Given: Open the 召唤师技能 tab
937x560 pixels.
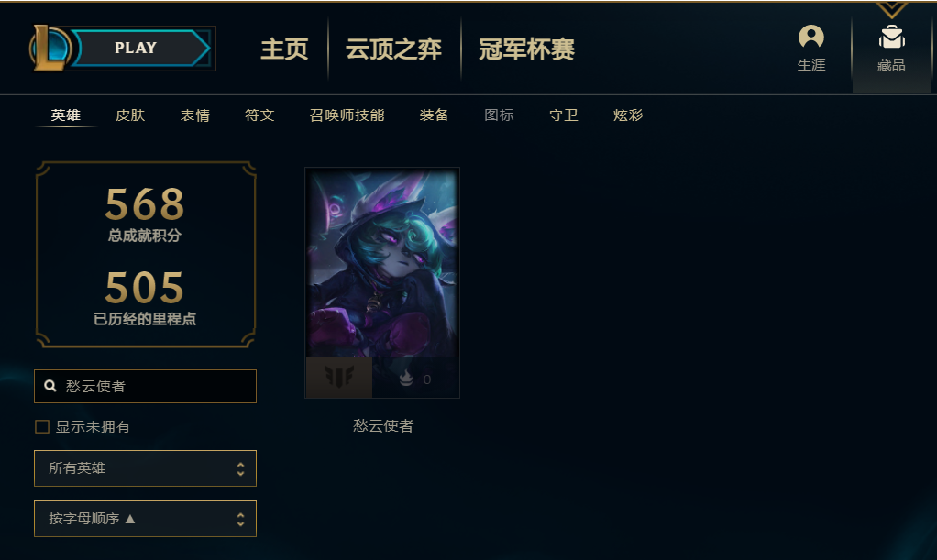Looking at the screenshot, I should [x=347, y=115].
